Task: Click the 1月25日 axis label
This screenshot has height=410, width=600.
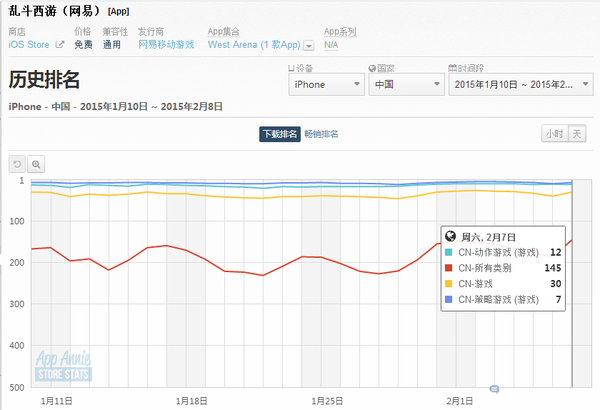Action: coord(327,401)
